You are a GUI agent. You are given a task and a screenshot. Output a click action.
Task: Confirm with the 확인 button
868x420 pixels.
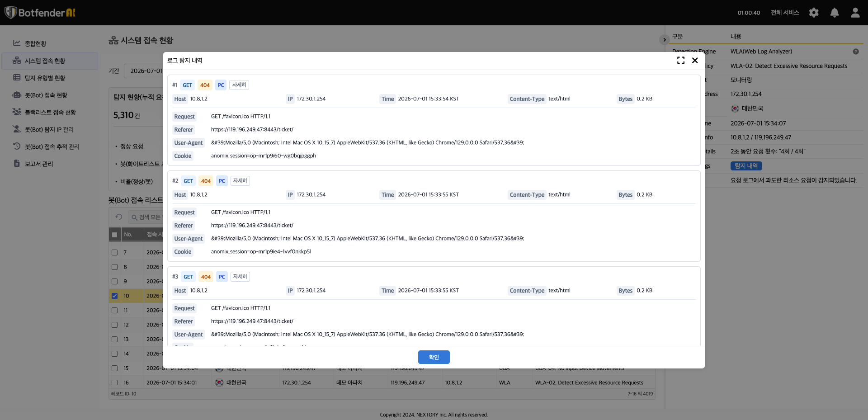click(434, 357)
